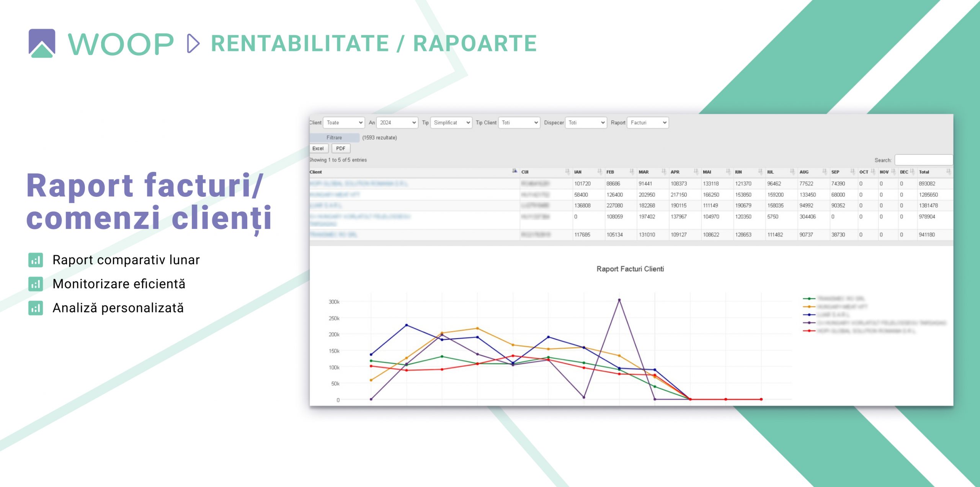Click the play triangle beside WOOP
This screenshot has height=487, width=980.
pos(193,43)
